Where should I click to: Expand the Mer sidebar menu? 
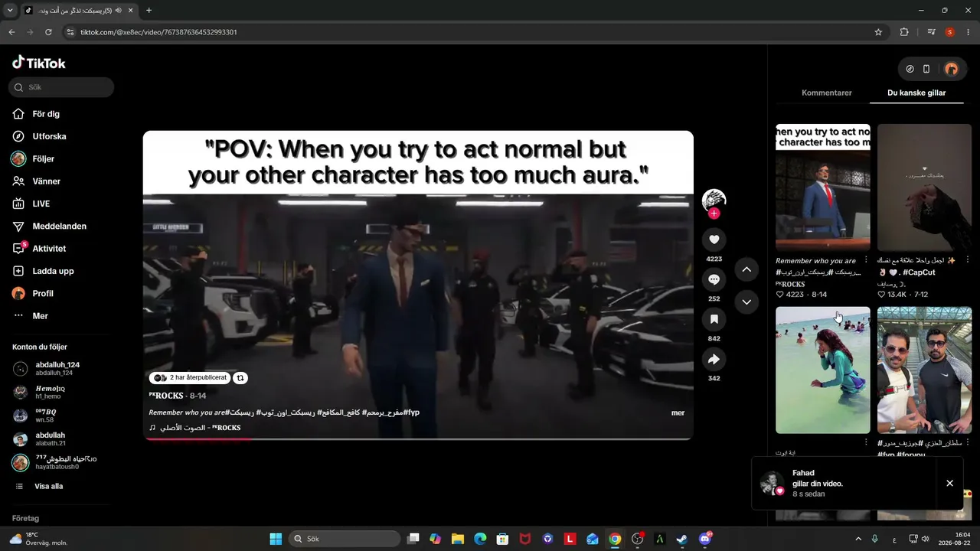click(40, 316)
